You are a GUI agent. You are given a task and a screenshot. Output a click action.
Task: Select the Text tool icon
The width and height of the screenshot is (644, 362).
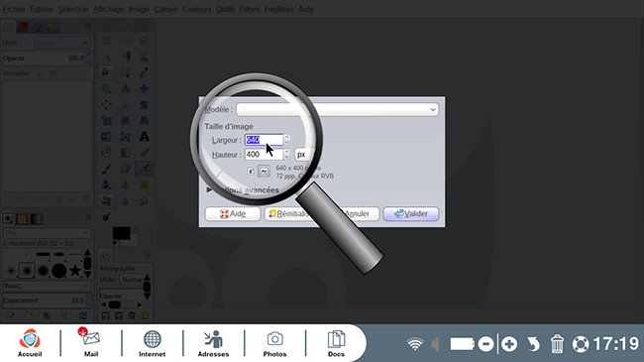click(145, 137)
